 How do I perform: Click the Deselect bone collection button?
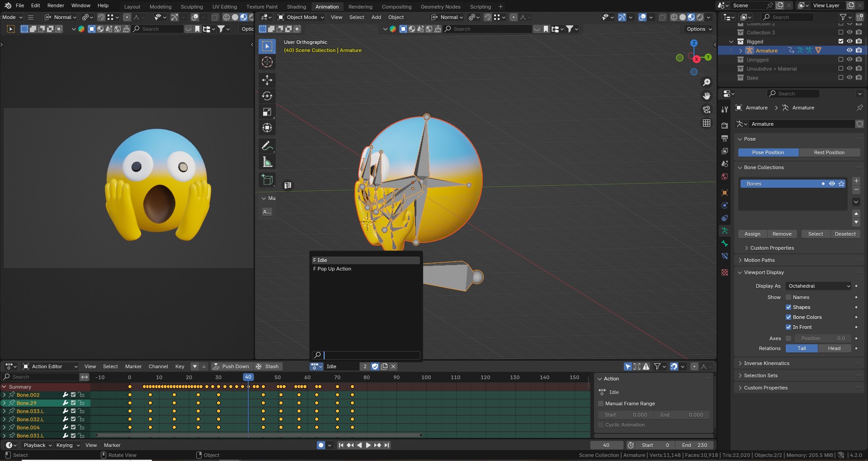coord(845,234)
